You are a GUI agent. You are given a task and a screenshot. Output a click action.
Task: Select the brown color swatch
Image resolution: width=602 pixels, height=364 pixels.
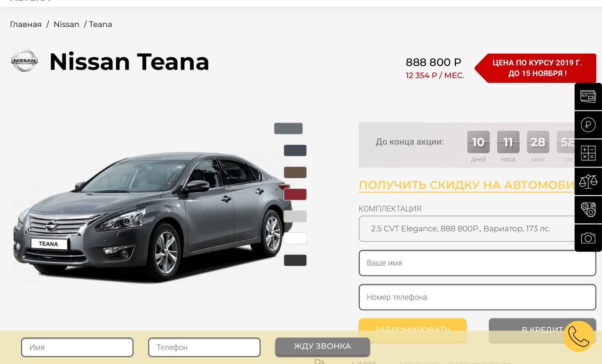pos(295,172)
